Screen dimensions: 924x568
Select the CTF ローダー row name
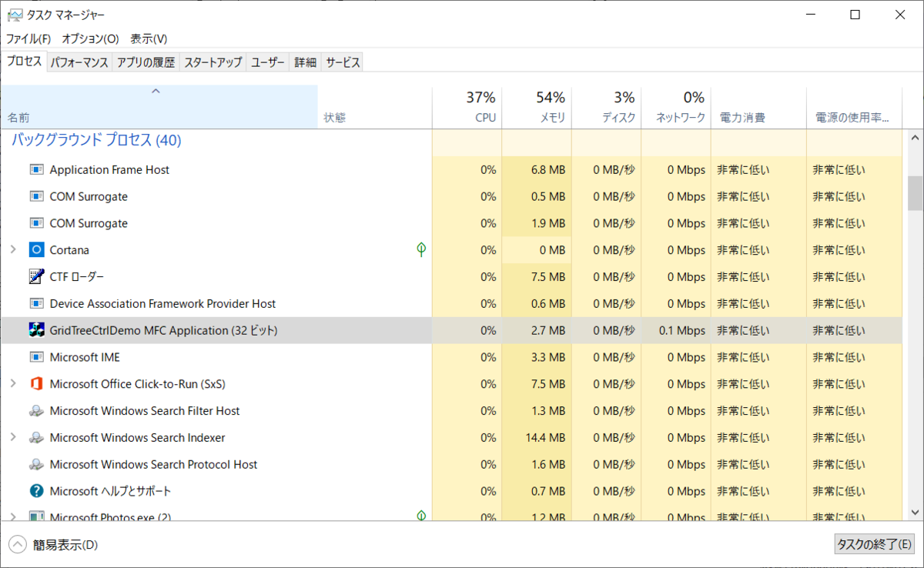pos(77,276)
